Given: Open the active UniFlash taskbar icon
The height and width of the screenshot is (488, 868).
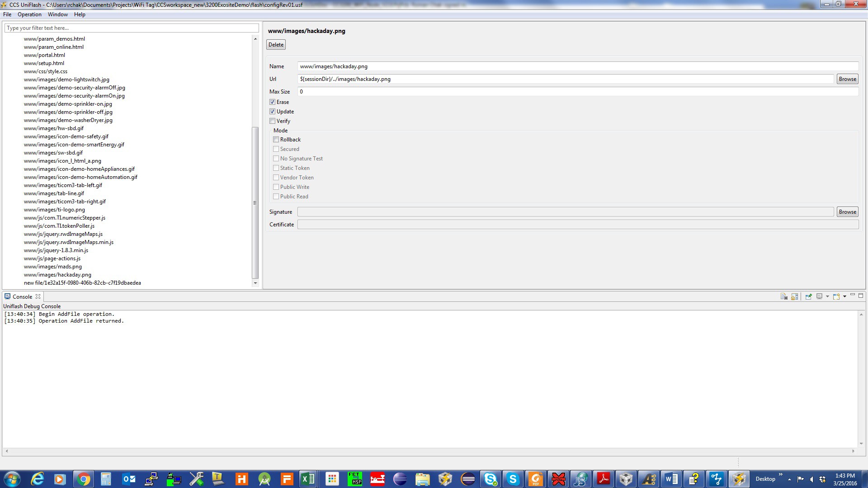Looking at the screenshot, I should point(739,479).
